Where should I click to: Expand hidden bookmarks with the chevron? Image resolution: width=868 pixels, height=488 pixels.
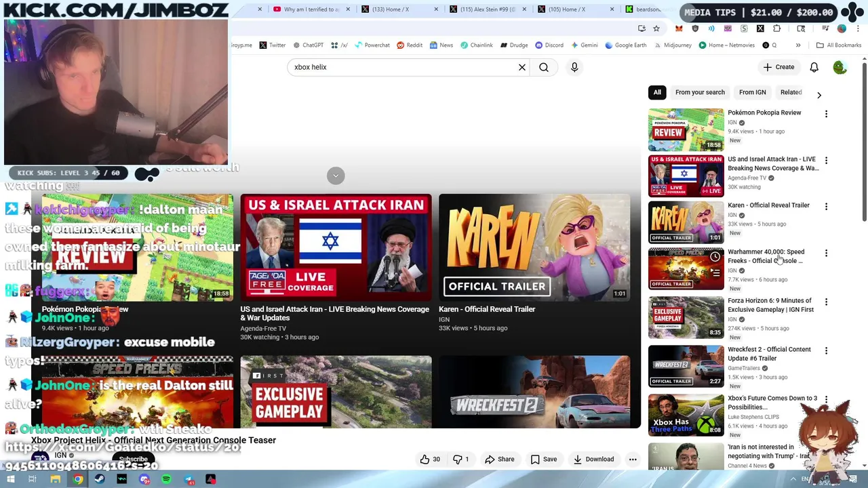(798, 45)
